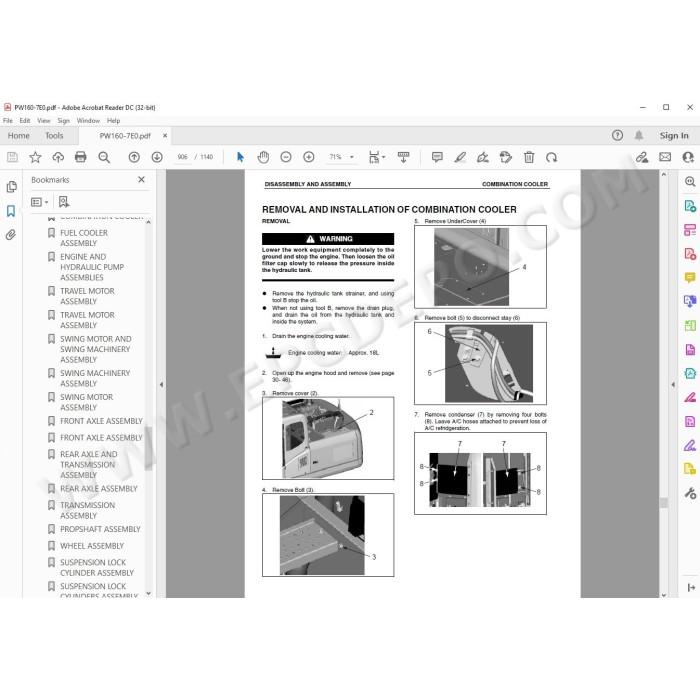Open WHEEL ASSEMBLY bookmark
This screenshot has height=700, width=700.
click(92, 546)
